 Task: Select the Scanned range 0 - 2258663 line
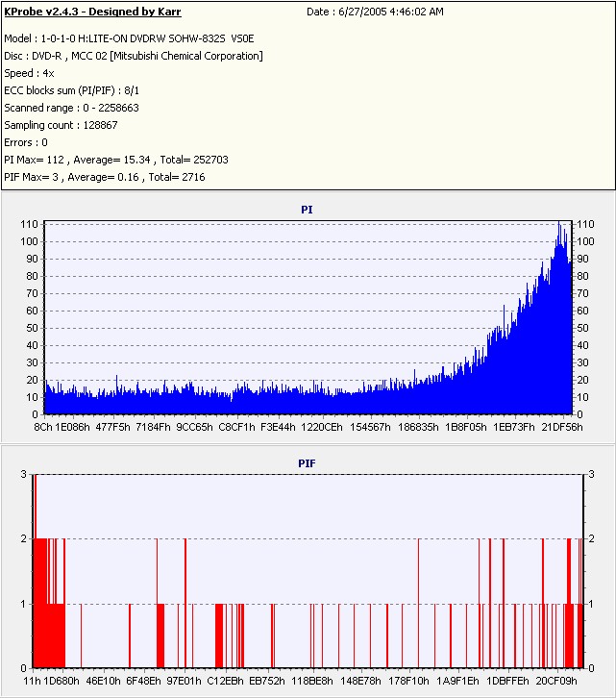[x=72, y=109]
